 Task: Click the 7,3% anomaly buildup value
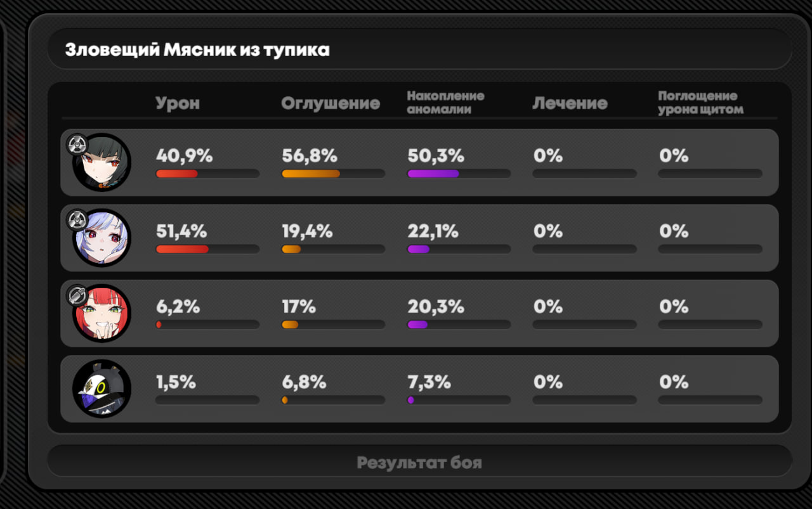[429, 382]
